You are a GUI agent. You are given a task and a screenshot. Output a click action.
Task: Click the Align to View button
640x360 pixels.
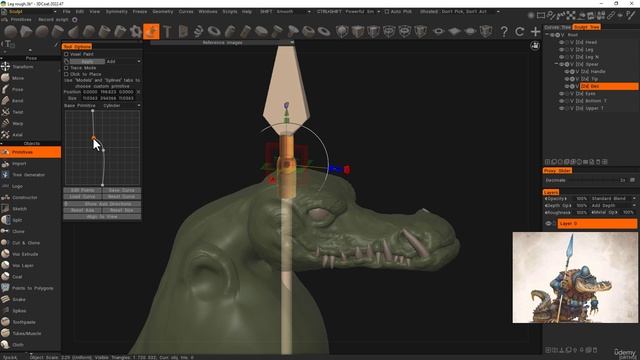(102, 216)
